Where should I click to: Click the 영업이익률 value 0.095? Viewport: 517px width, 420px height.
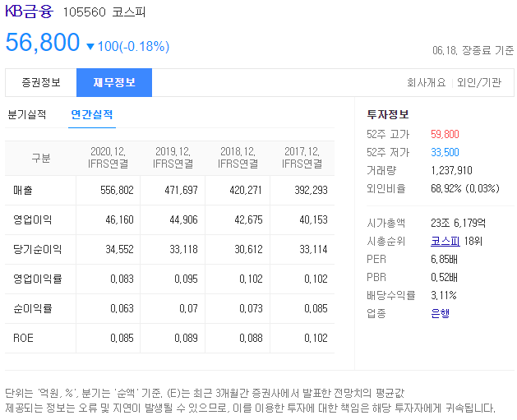(186, 279)
